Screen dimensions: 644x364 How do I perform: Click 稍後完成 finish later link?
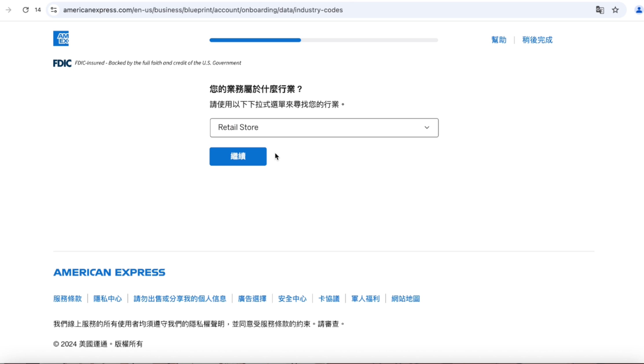537,40
